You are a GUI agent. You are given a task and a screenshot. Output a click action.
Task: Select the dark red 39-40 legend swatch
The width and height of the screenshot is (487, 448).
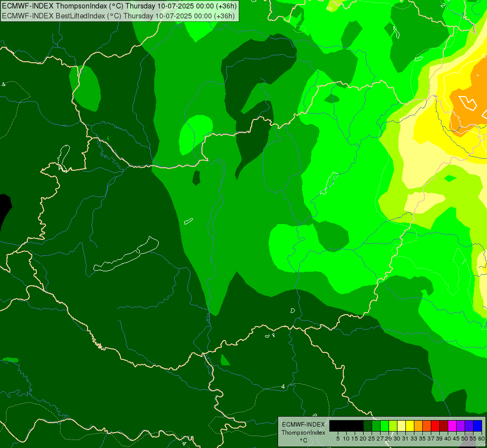(x=444, y=426)
